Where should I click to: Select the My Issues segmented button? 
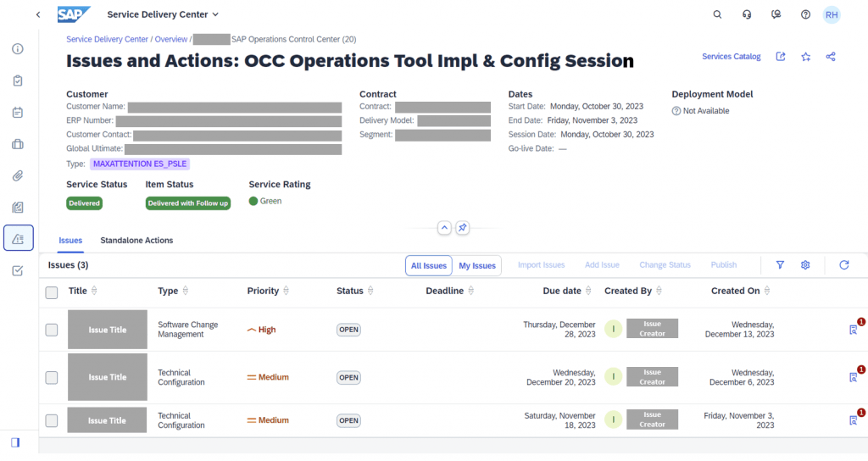(x=477, y=265)
